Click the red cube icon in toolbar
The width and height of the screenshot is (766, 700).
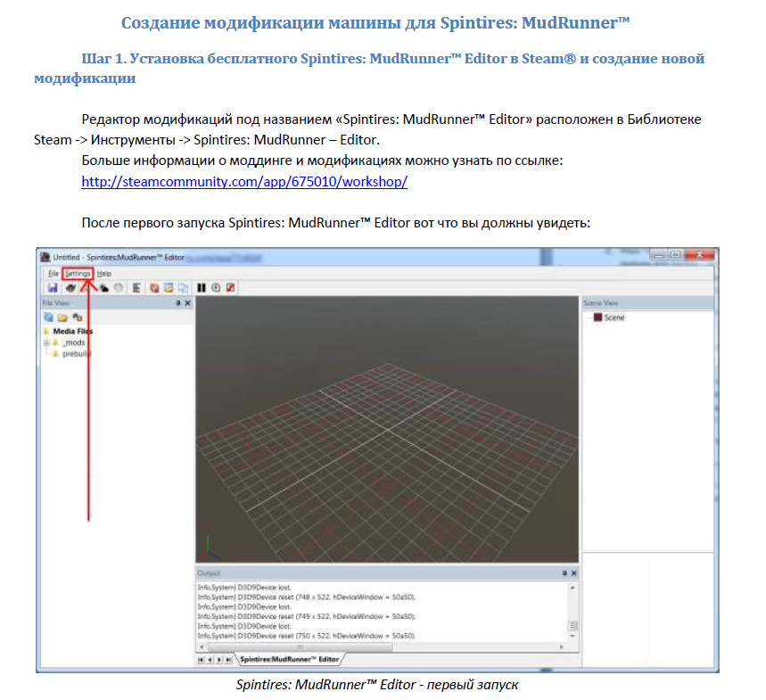(x=154, y=288)
